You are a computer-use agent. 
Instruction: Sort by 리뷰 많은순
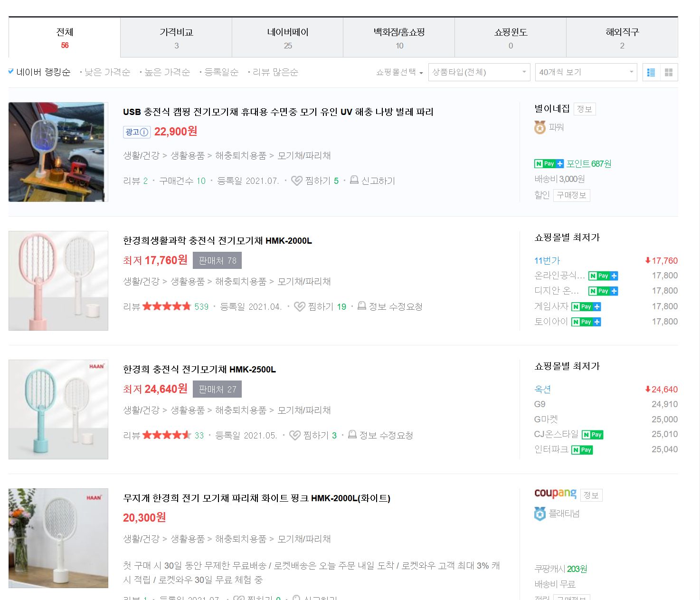(275, 72)
